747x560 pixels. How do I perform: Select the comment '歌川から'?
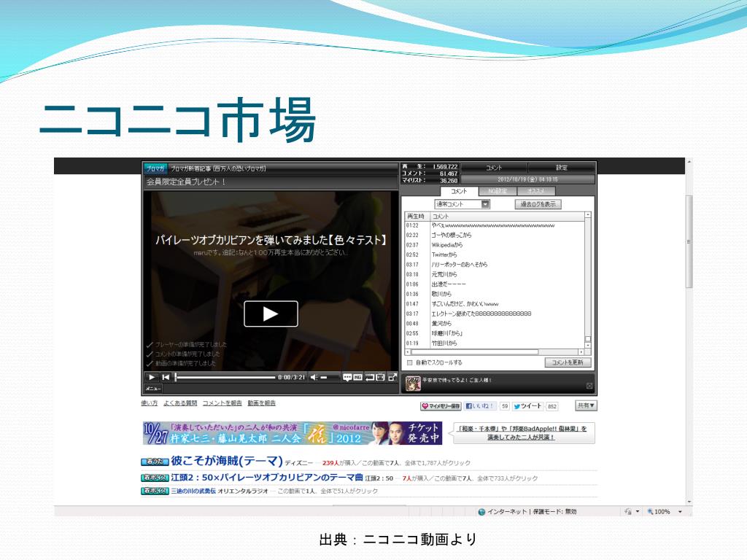click(441, 295)
